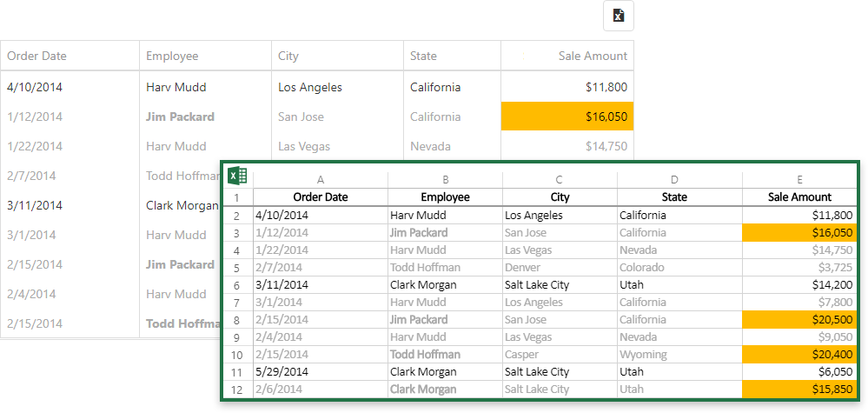The width and height of the screenshot is (868, 413).
Task: Select the 5/29/2014 date cell
Action: point(320,372)
